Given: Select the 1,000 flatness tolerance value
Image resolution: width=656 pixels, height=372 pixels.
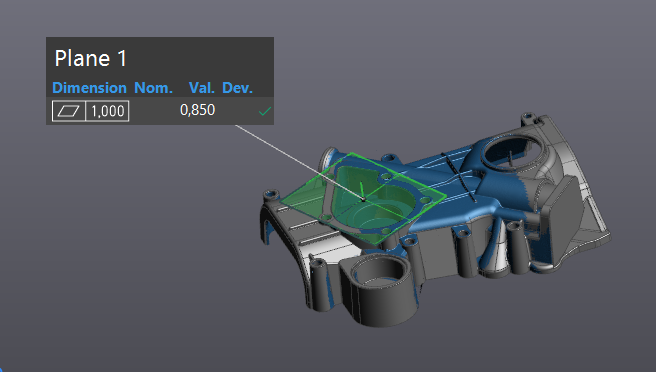Looking at the screenshot, I should [x=108, y=111].
